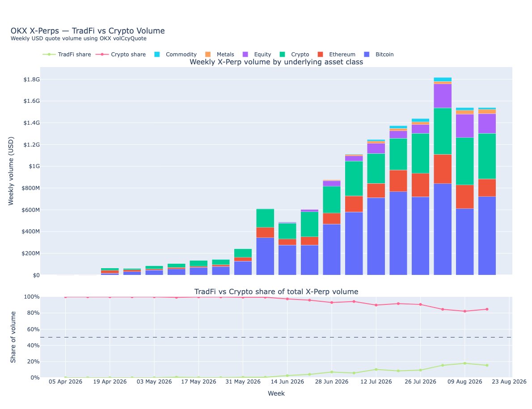This screenshot has height=409, width=532.
Task: Click the $200M y-axis label
Action: point(30,253)
